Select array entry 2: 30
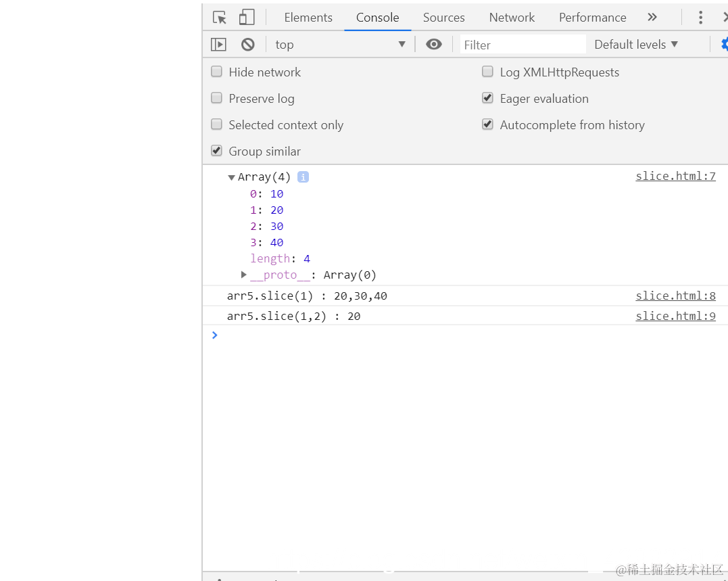The height and width of the screenshot is (581, 728). [x=266, y=227]
